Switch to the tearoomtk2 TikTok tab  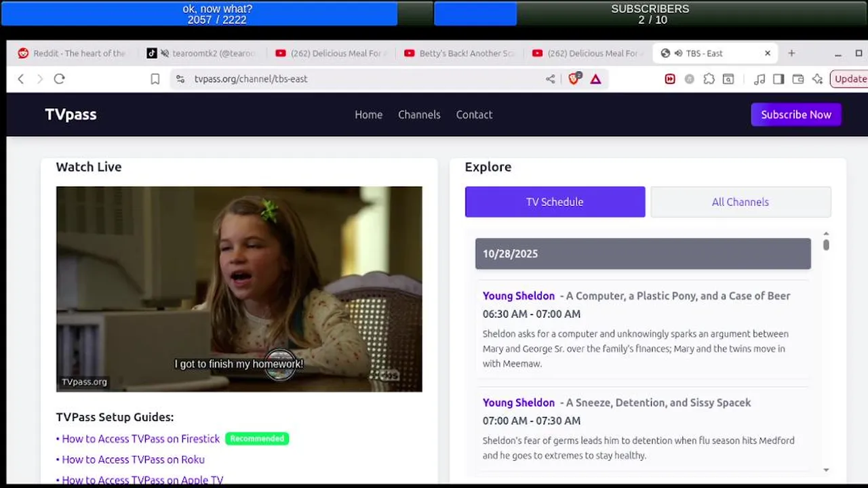202,54
